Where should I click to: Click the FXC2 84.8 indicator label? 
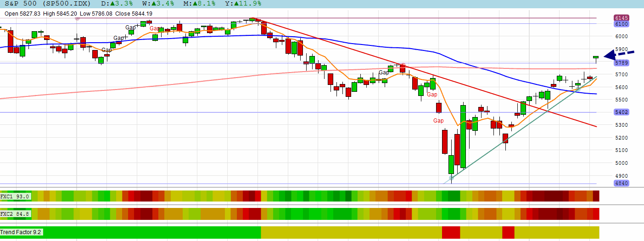click(16, 213)
